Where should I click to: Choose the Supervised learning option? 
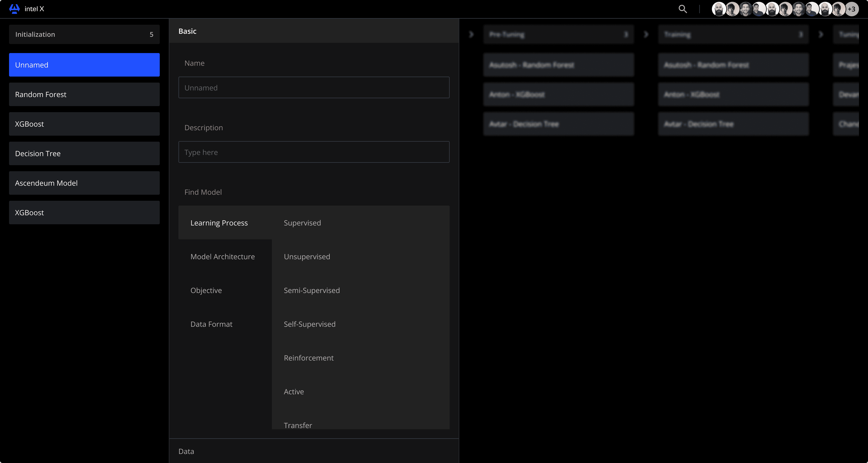[x=302, y=223]
